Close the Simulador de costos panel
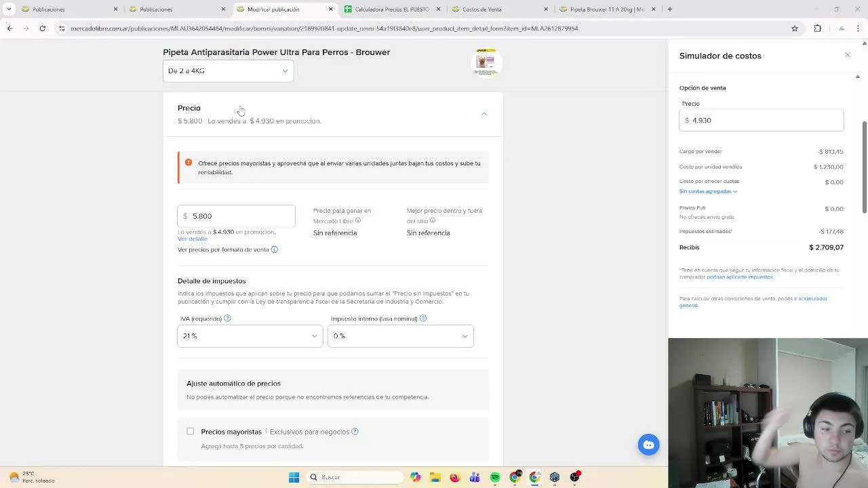Image resolution: width=868 pixels, height=488 pixels. 847,55
